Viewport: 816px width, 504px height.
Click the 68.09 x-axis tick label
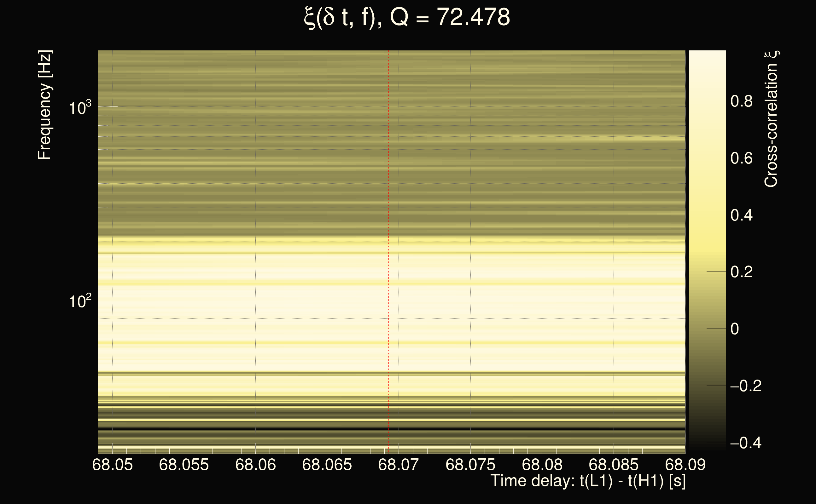point(685,465)
